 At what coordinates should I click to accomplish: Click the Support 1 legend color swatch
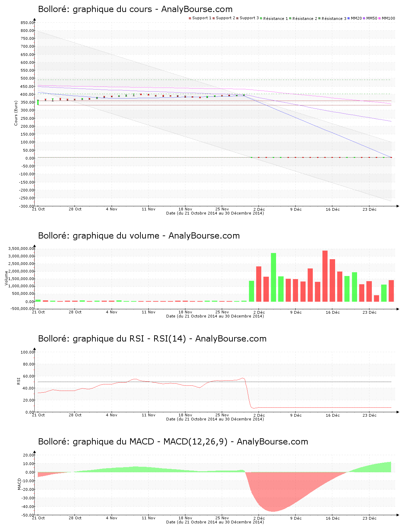pyautogui.click(x=190, y=18)
